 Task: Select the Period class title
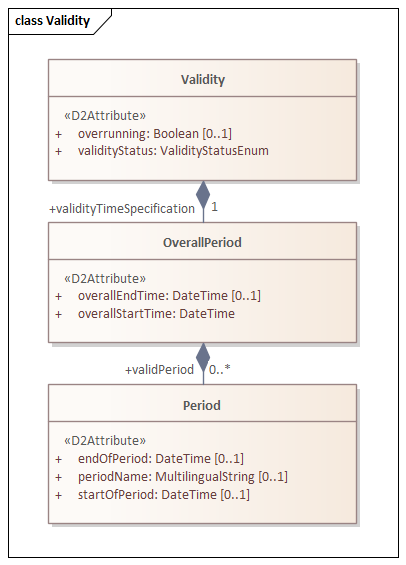[202, 405]
